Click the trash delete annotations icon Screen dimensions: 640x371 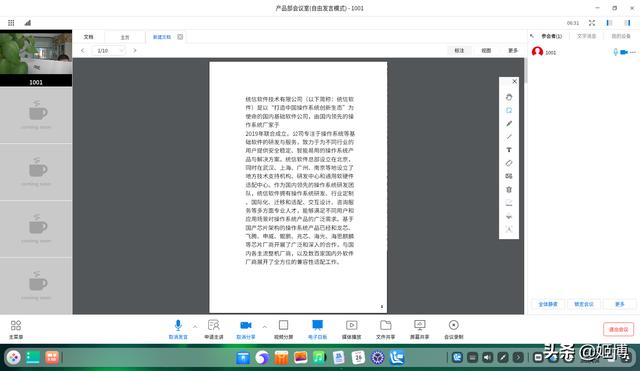pos(509,189)
